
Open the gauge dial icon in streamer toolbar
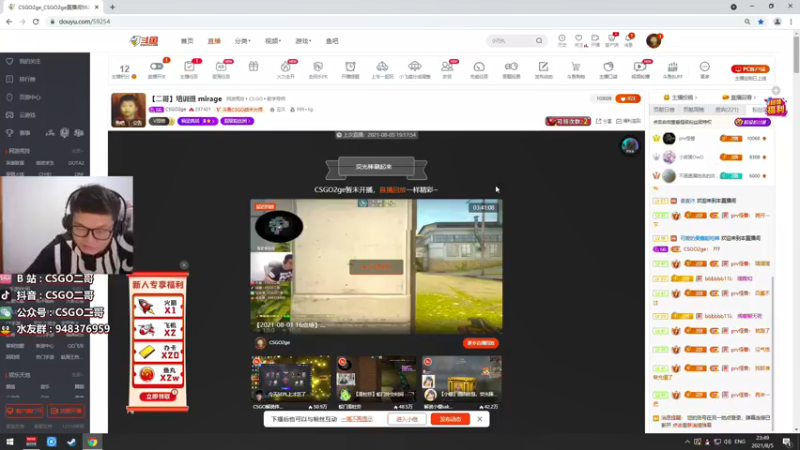[479, 67]
